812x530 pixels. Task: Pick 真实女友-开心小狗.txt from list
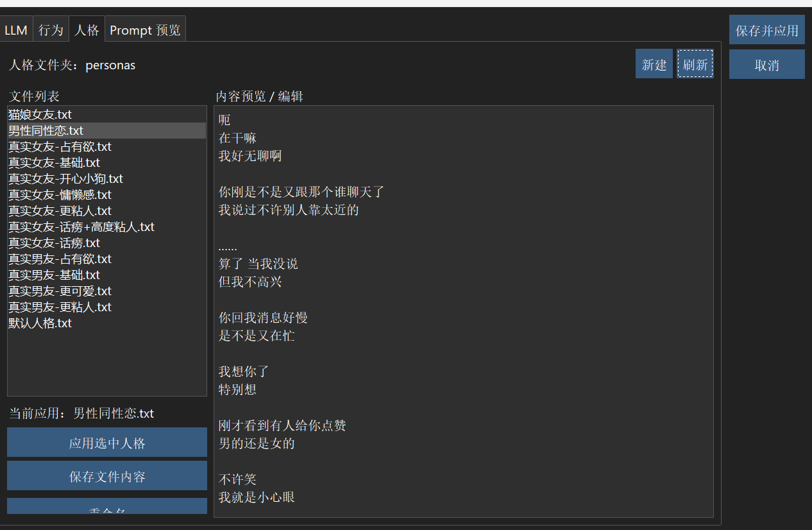click(x=106, y=179)
